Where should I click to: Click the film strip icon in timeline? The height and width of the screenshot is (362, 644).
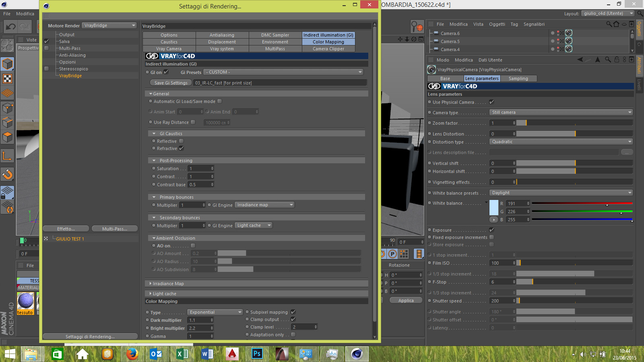pos(419,254)
